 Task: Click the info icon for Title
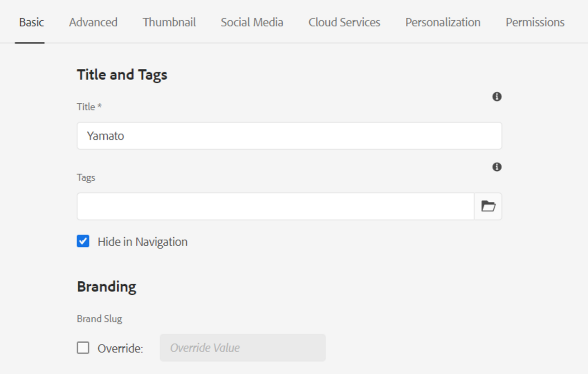click(497, 96)
